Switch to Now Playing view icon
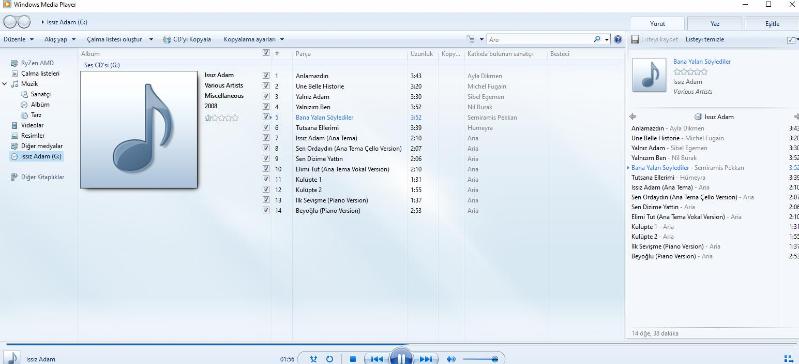 pyautogui.click(x=788, y=358)
